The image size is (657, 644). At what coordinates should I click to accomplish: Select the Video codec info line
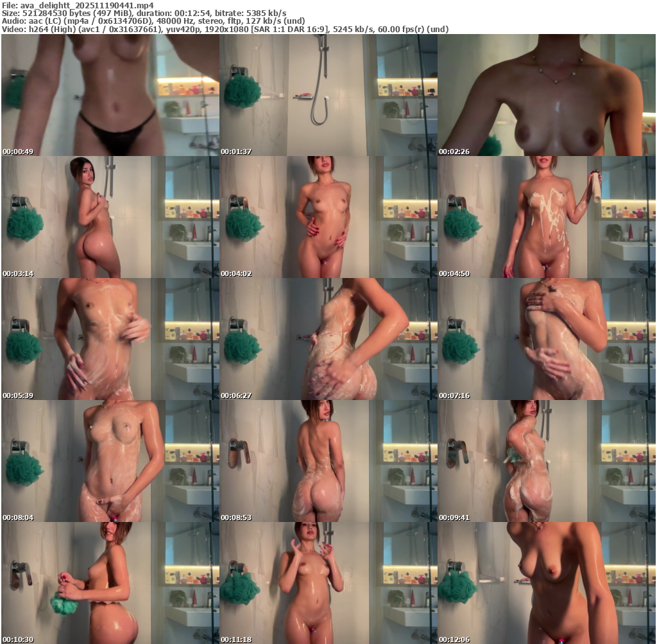click(225, 30)
